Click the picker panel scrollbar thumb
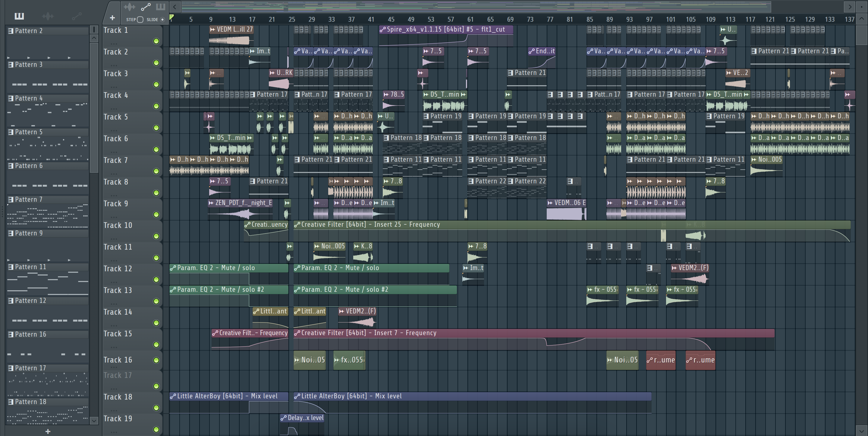Image resolution: width=868 pixels, height=436 pixels. 94,107
